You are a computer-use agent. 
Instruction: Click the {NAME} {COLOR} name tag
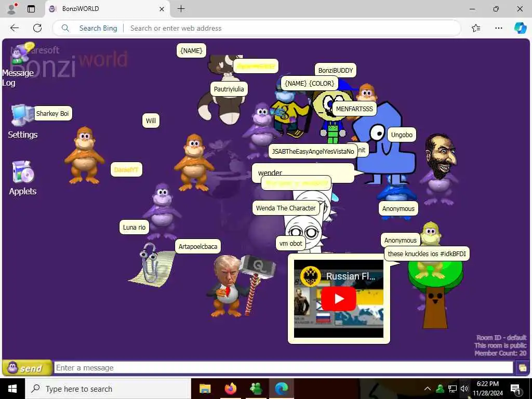tap(310, 84)
